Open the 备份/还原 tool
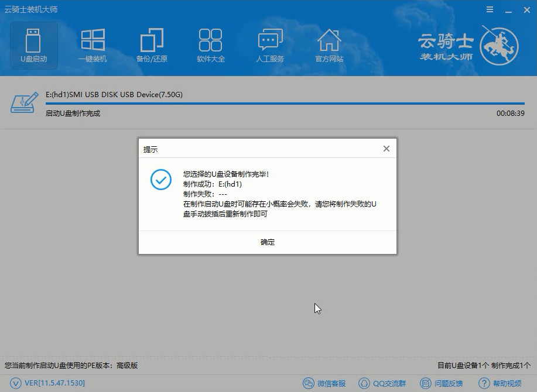Viewport: 537px width, 392px height. [x=152, y=44]
